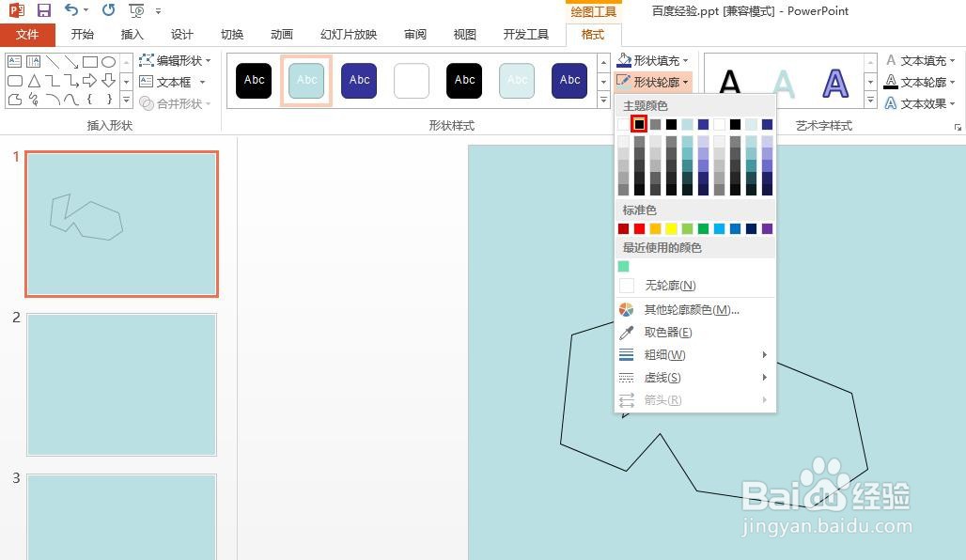Select the elbow connector shape
Viewport: 966px width, 560px height.
tap(53, 81)
